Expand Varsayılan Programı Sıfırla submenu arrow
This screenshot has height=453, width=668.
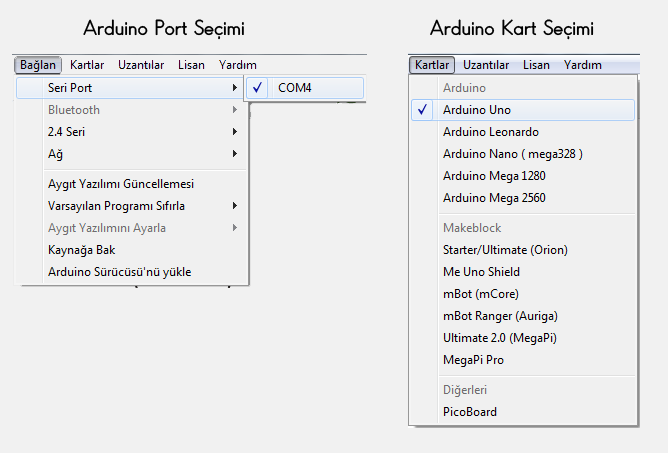pos(235,206)
